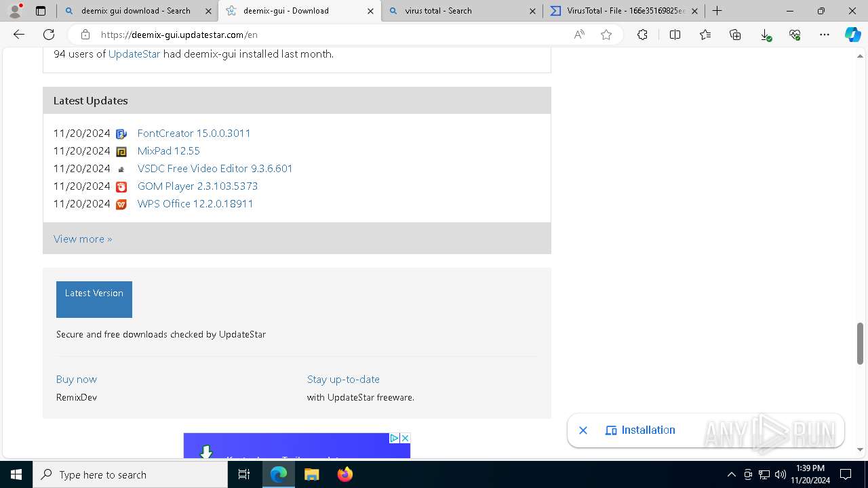This screenshot has width=868, height=488.
Task: Add page to favorites star
Action: 606,35
